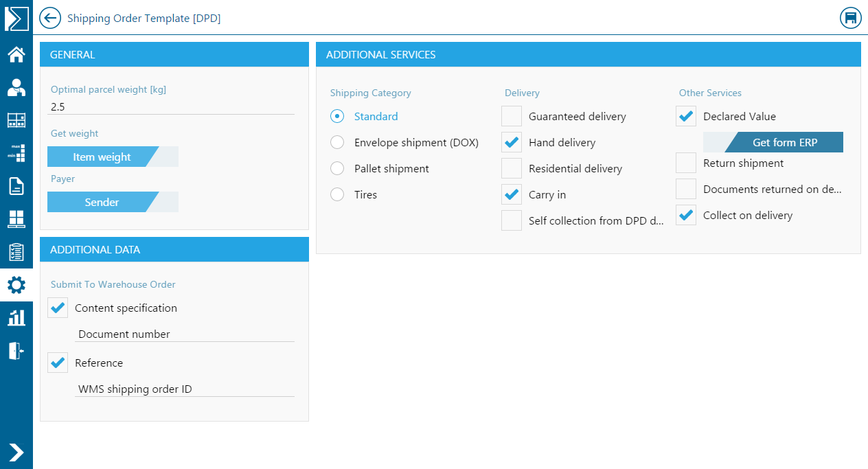Expand the sidebar with bottom chevron

pyautogui.click(x=16, y=452)
